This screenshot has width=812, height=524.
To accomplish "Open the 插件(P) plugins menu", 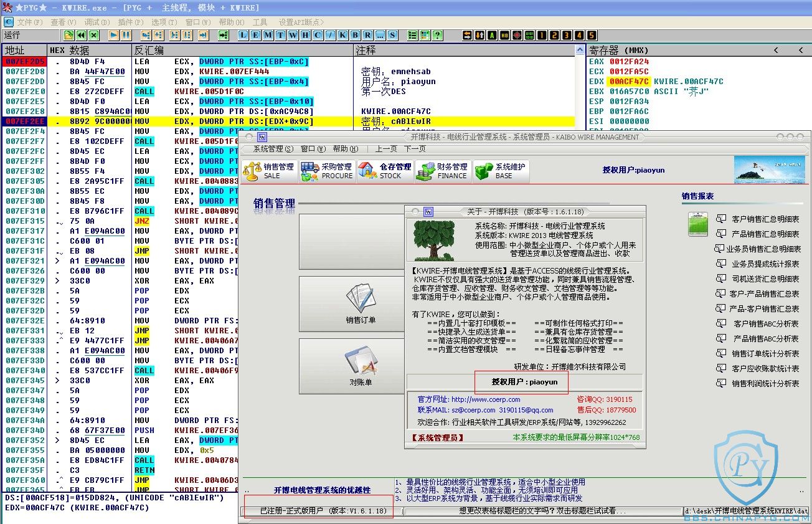I will click(x=130, y=22).
